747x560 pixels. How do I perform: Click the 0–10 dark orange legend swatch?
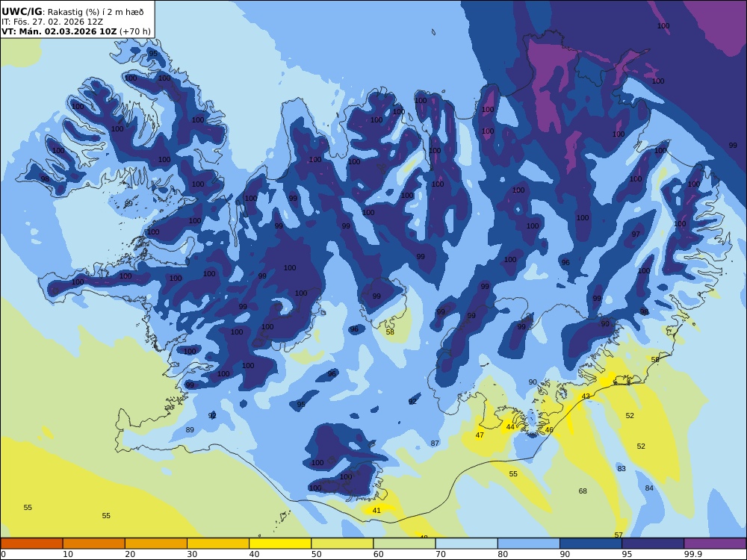31,544
